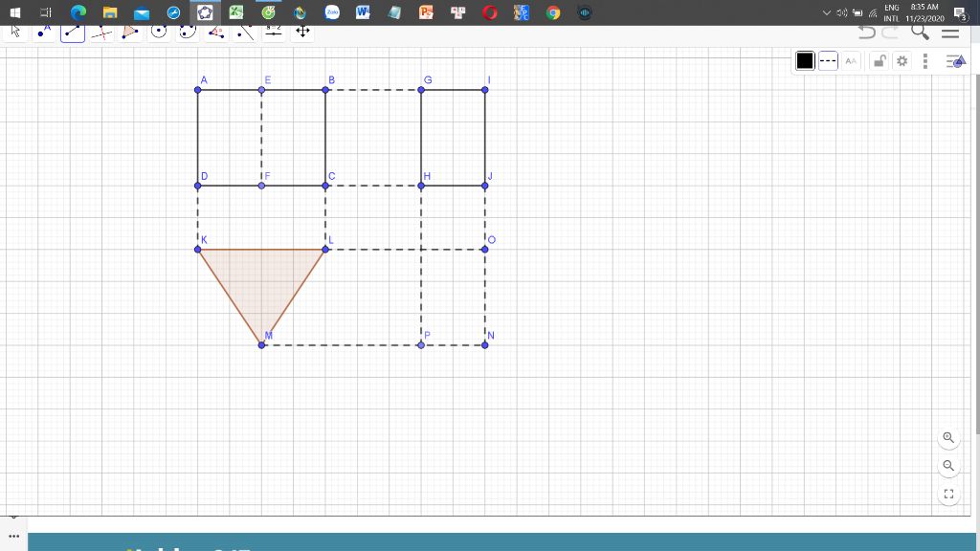Screen dimensions: 980x551
Task: Click point M at the triangle's bottom vertex
Action: click(x=262, y=344)
